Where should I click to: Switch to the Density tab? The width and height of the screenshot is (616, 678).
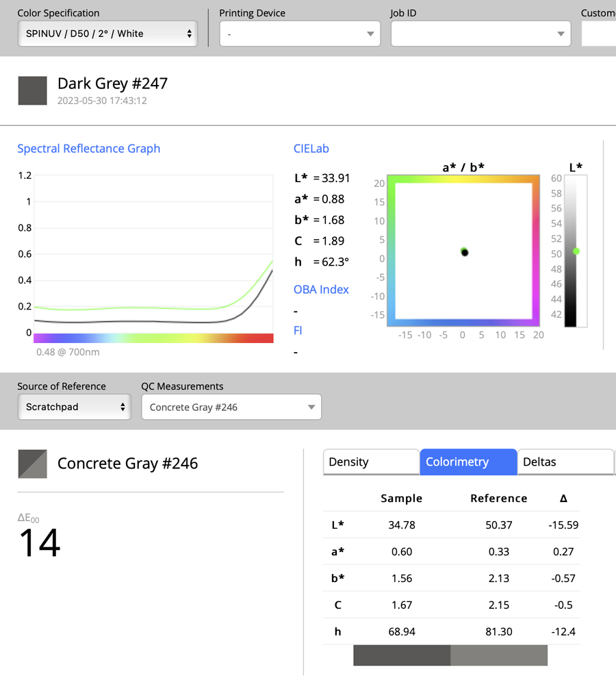click(371, 462)
